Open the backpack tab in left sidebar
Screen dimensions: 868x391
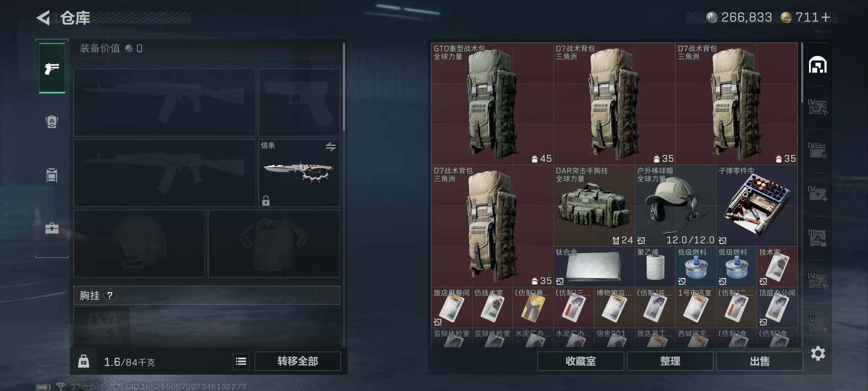(52, 122)
